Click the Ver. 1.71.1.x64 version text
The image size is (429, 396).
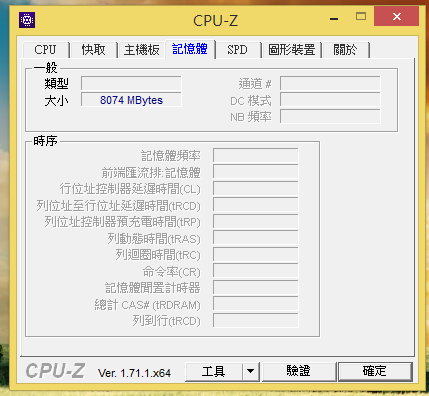(134, 373)
